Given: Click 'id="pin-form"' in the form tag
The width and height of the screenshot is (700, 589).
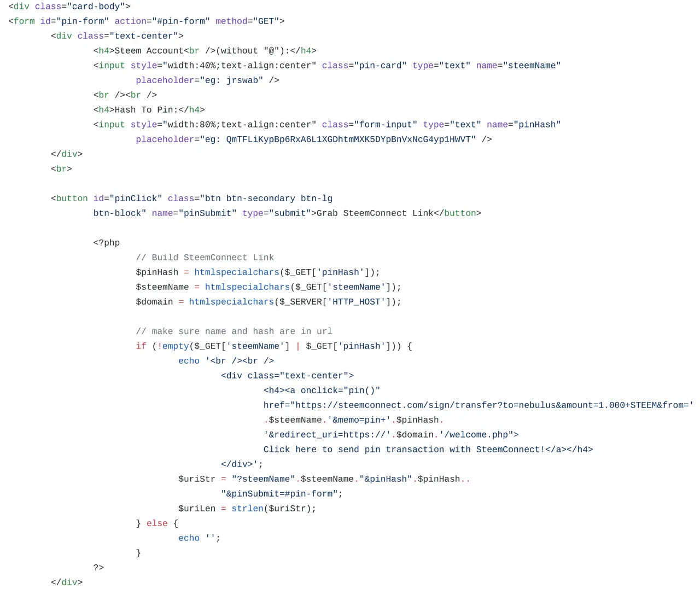Looking at the screenshot, I should pos(74,21).
